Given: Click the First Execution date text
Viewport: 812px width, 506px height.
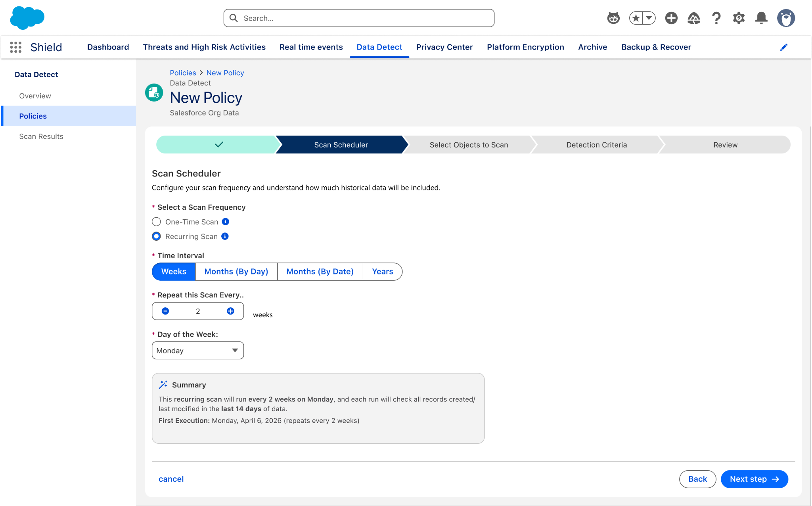Looking at the screenshot, I should (259, 421).
